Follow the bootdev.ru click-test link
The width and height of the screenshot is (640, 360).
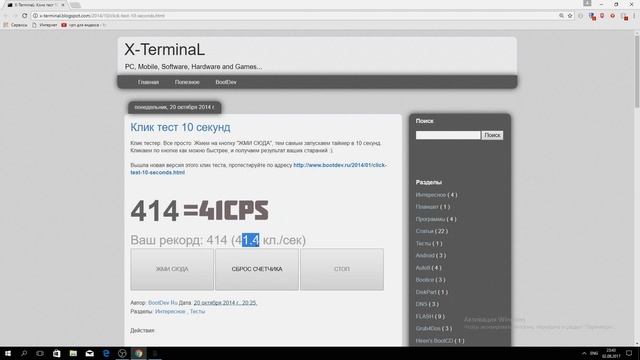[x=258, y=169]
